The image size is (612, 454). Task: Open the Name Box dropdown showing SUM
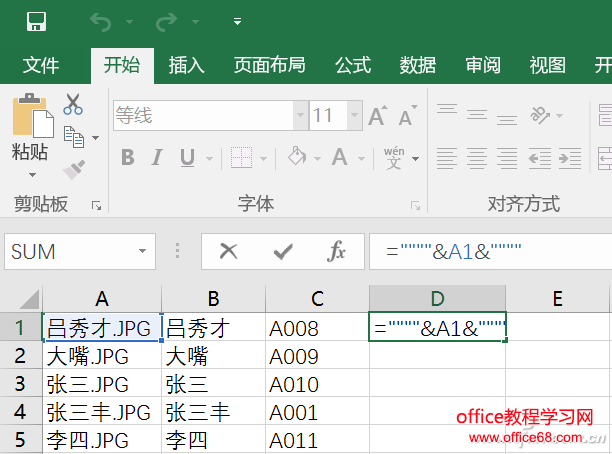142,251
